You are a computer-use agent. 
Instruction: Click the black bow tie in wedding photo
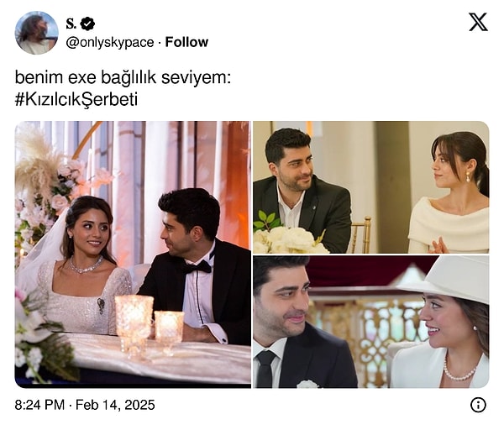coord(197,266)
